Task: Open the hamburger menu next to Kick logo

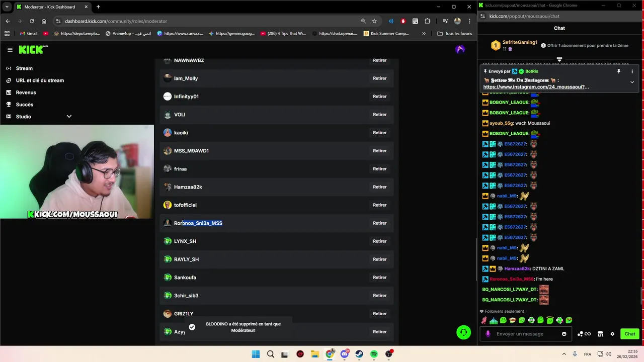Action: 10,50
